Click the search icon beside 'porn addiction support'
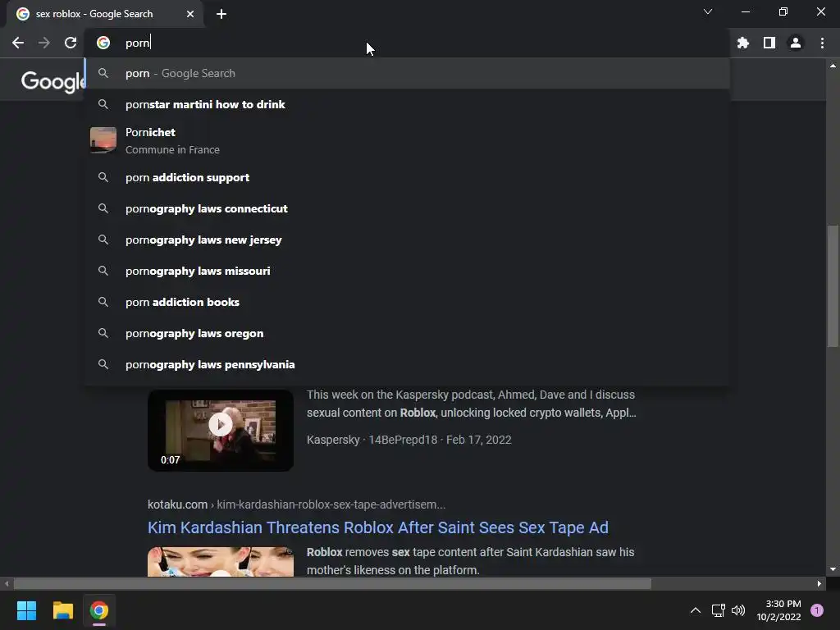Viewport: 840px width, 630px height. (103, 177)
